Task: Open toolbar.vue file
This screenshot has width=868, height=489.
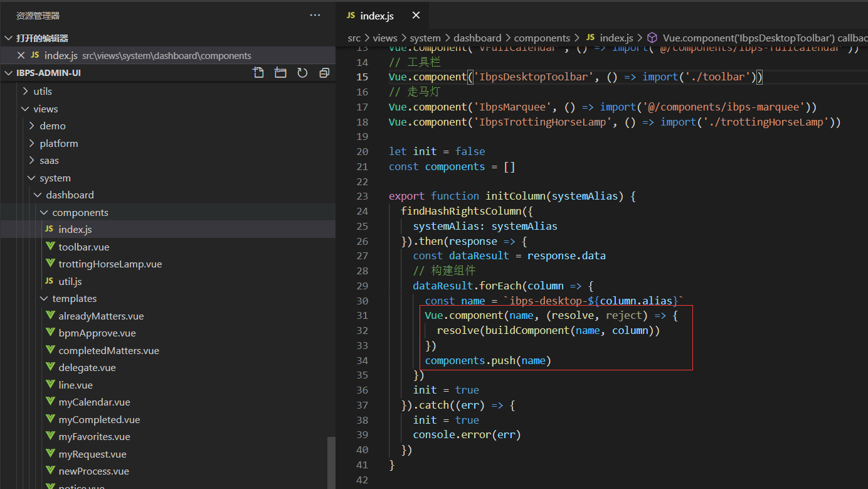Action: 84,247
